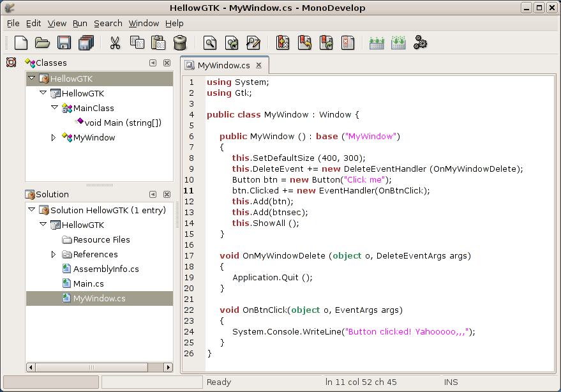561x392 pixels.
Task: Collapse the Solution HellowGTK root node
Action: point(31,209)
